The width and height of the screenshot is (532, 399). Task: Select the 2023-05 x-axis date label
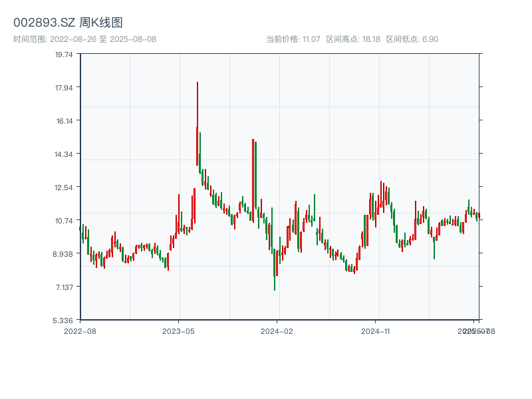pos(178,331)
